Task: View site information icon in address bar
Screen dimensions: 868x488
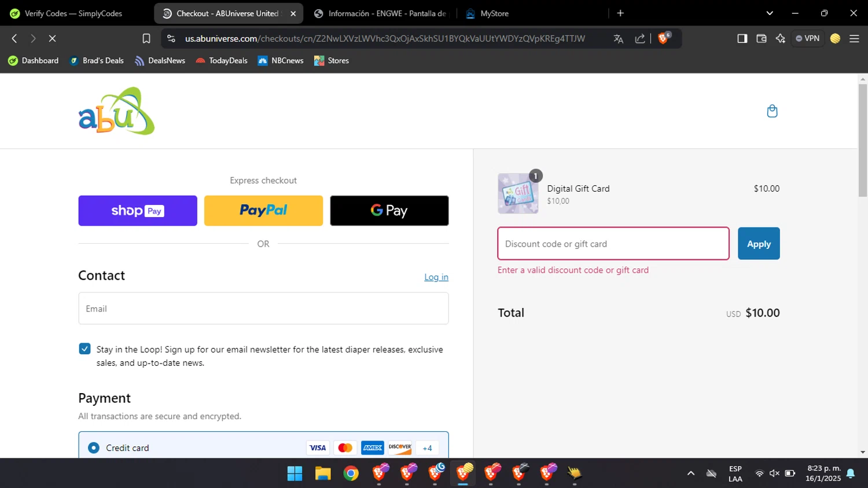Action: 171,38
